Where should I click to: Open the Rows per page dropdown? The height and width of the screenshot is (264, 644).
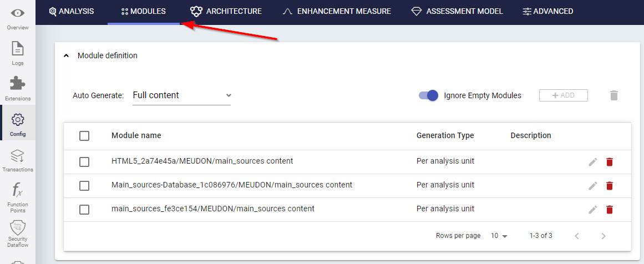coord(499,236)
